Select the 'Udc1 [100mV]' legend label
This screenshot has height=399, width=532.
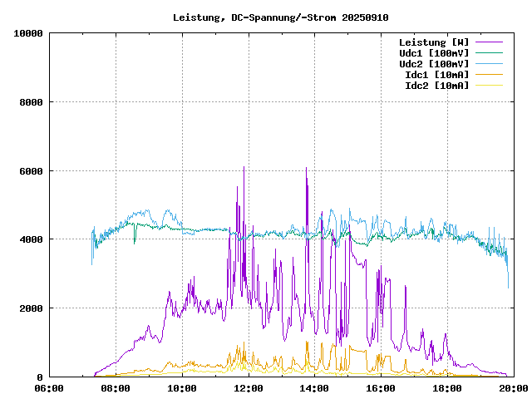pos(434,53)
